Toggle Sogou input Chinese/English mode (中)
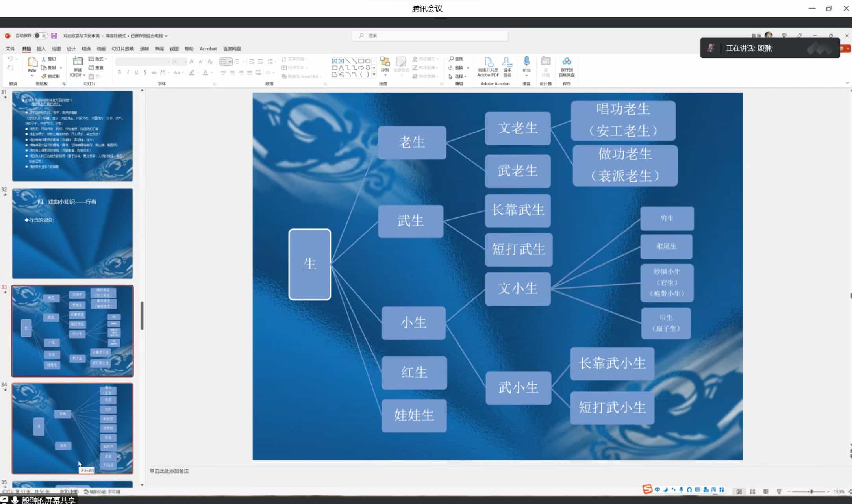This screenshot has height=504, width=852. pyautogui.click(x=657, y=489)
